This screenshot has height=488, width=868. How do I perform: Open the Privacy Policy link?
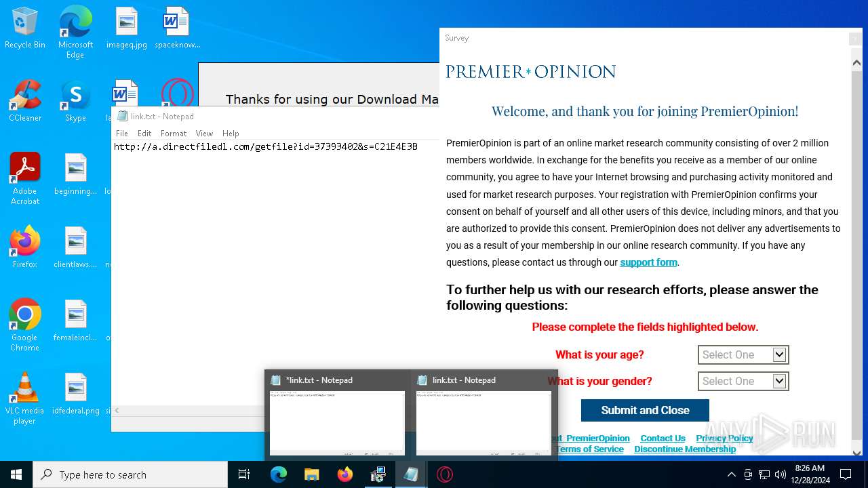pyautogui.click(x=724, y=438)
